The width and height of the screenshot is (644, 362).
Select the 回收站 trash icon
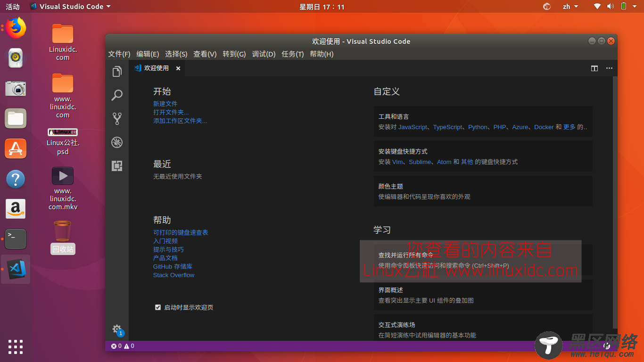(x=63, y=237)
